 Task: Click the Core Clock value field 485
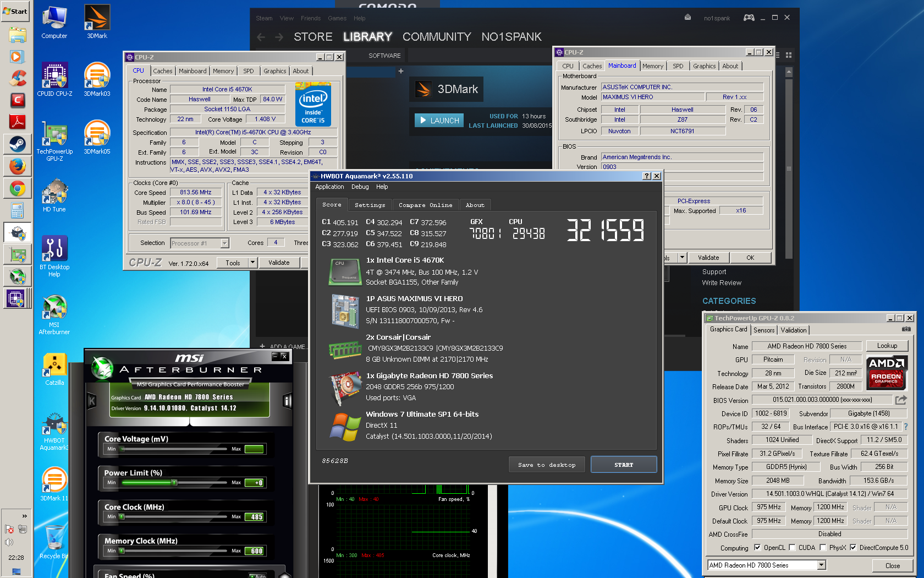(x=256, y=516)
